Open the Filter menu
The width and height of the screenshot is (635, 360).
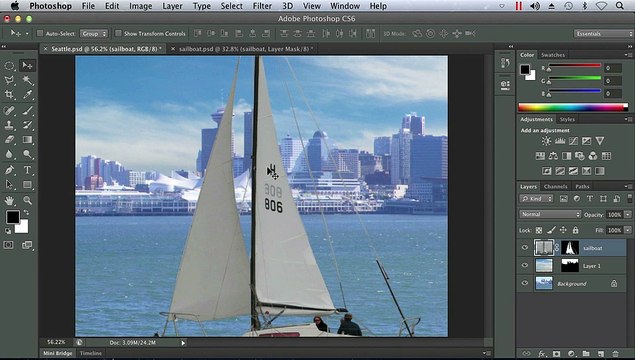262,6
